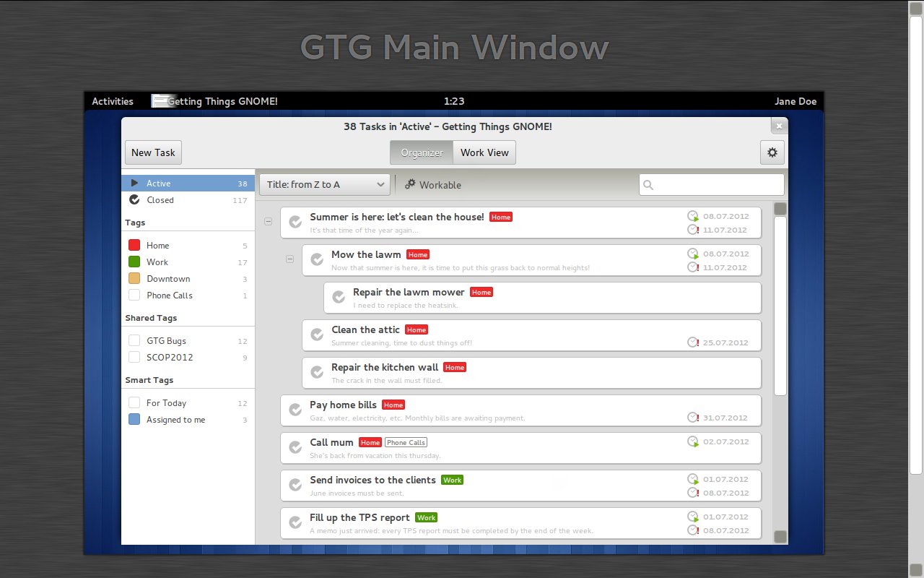Click due date icon of 'Fill up the TPS report'
924x578 pixels.
click(693, 530)
